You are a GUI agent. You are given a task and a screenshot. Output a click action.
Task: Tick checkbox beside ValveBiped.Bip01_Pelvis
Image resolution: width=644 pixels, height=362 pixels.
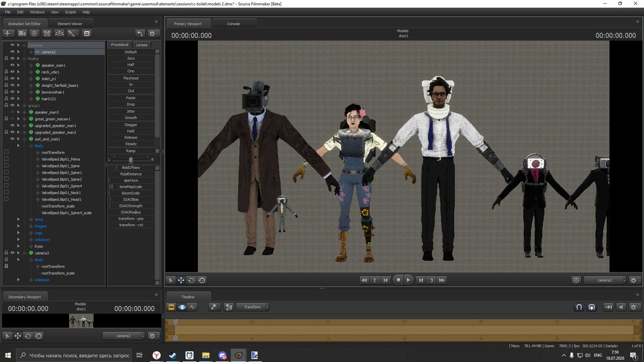tap(6, 159)
